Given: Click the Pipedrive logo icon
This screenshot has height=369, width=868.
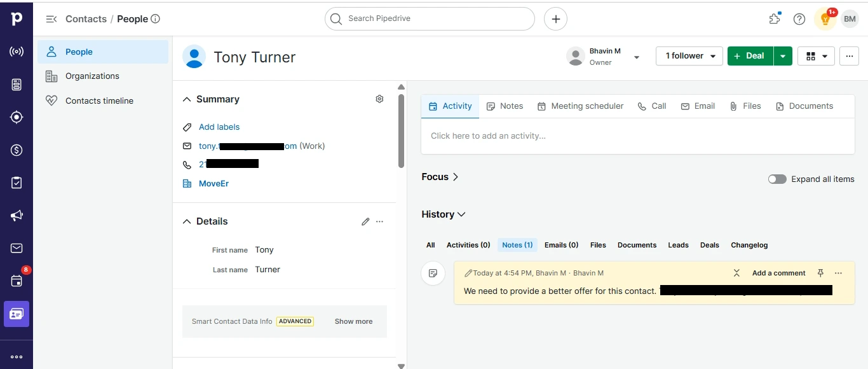Looking at the screenshot, I should 17,19.
